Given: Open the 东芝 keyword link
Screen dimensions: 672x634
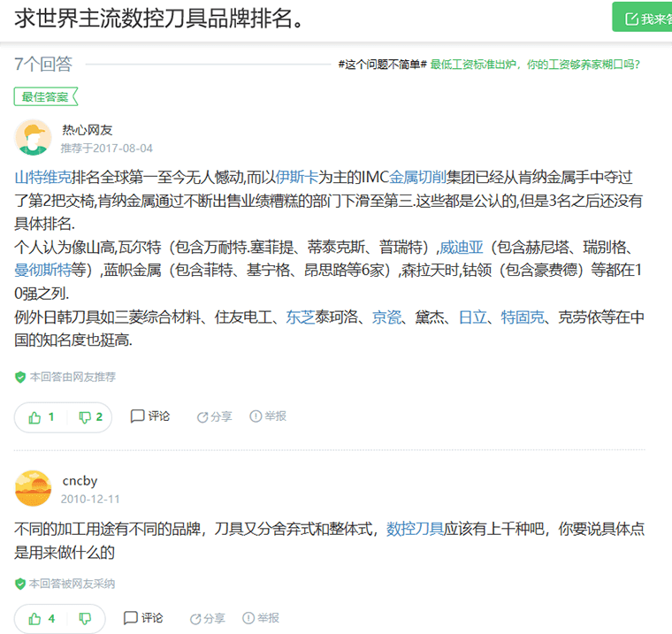Looking at the screenshot, I should tap(301, 317).
